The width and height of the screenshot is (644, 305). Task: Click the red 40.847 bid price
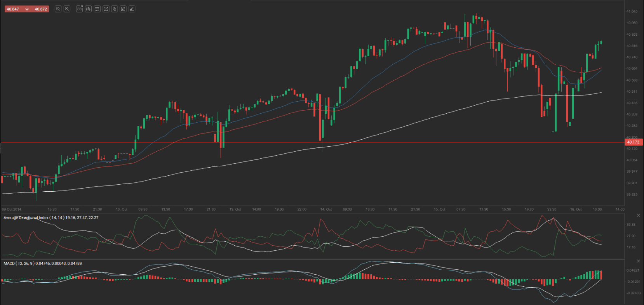tap(13, 9)
